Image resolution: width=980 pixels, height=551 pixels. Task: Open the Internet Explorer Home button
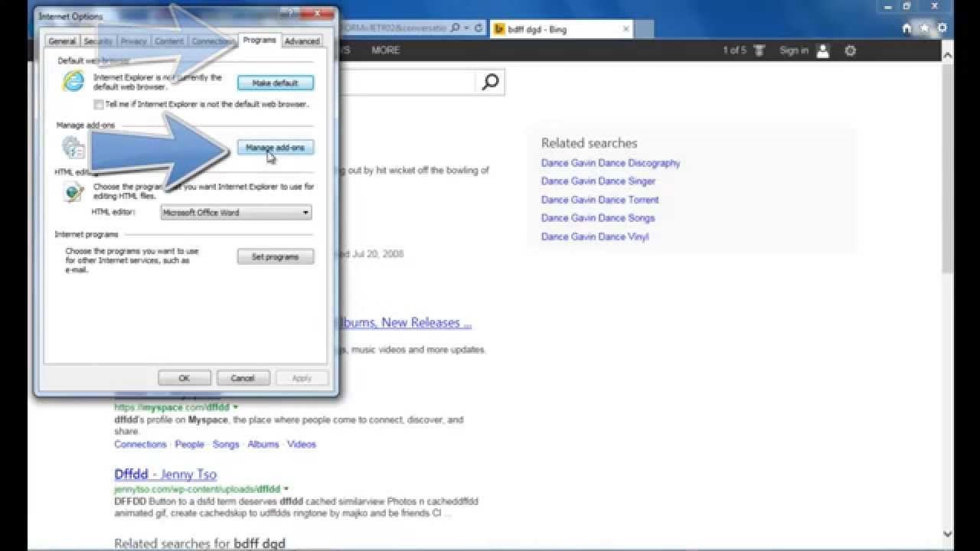(907, 28)
